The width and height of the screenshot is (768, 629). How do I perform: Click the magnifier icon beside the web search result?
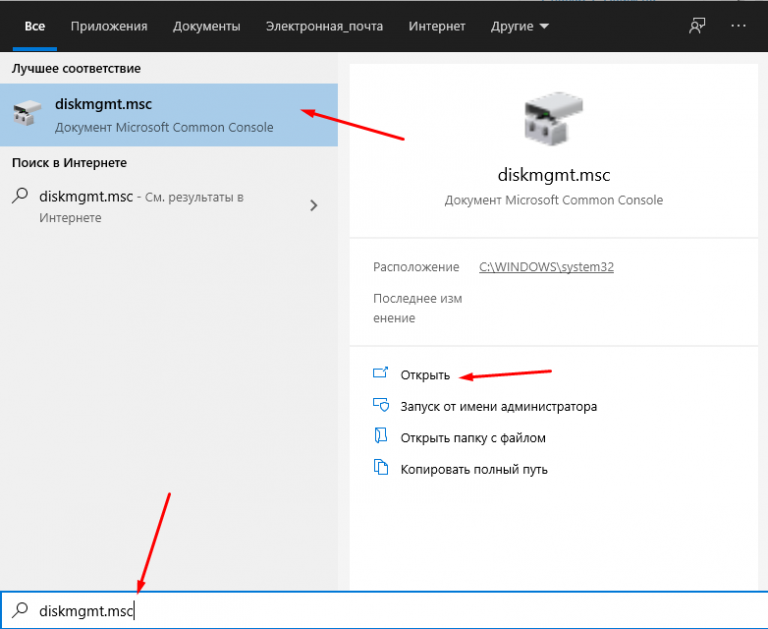(20, 197)
